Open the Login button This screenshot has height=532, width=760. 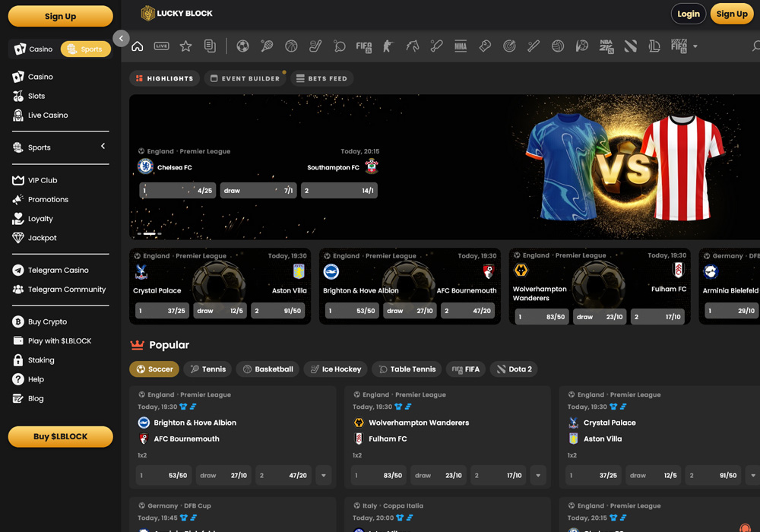tap(688, 14)
